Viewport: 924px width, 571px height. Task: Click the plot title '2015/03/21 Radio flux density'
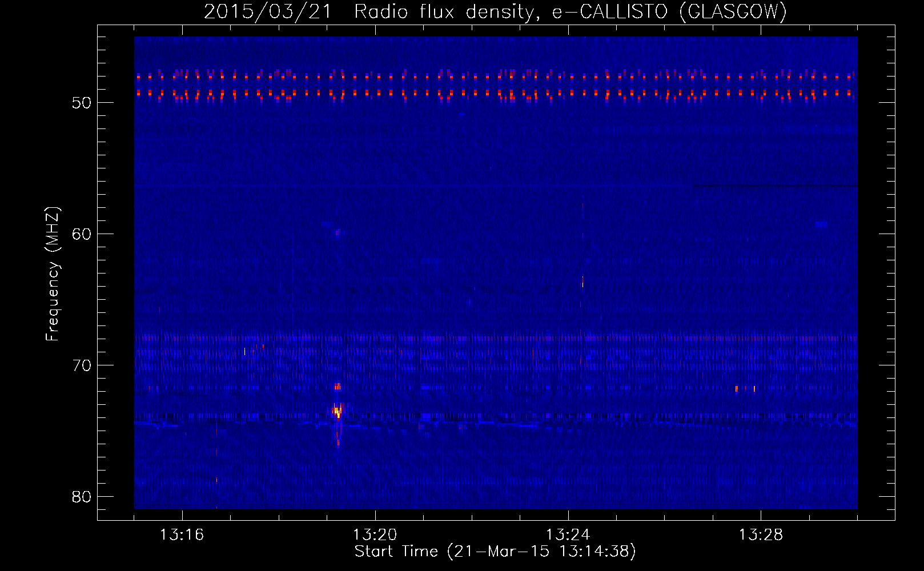pos(370,11)
